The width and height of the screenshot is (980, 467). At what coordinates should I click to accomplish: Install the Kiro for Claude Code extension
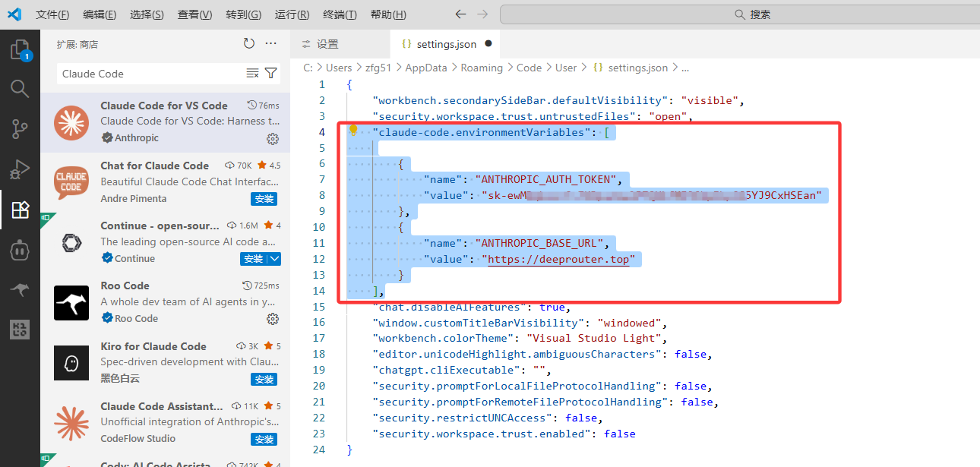(264, 379)
